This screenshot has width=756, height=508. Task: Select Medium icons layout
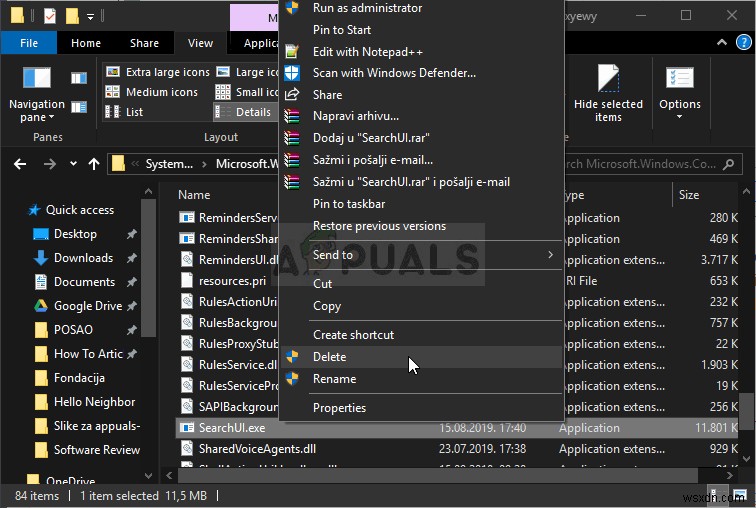[152, 92]
